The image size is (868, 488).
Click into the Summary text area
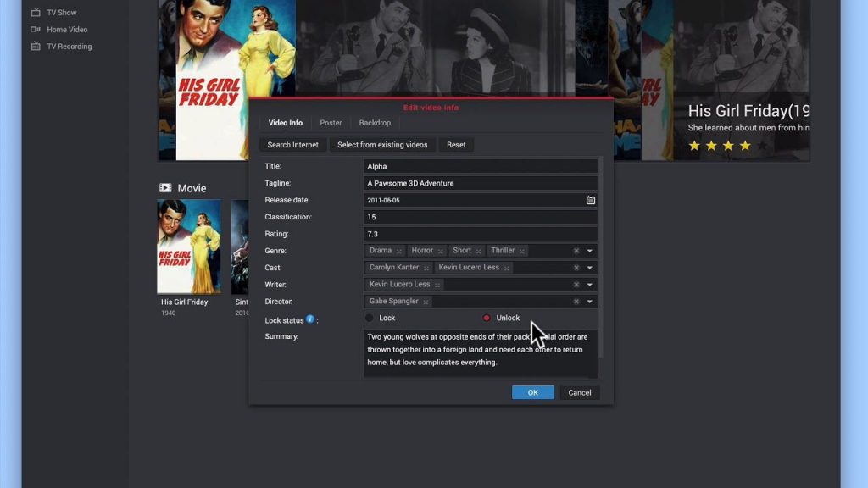480,353
